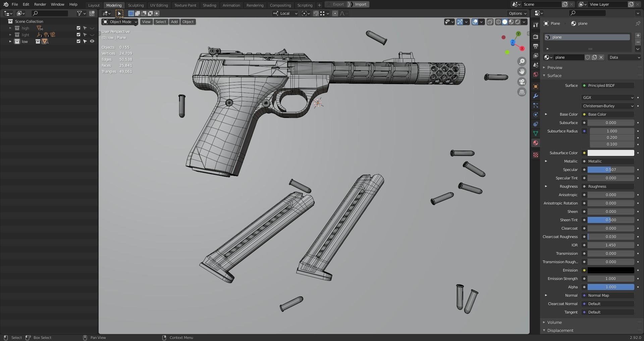Open Scene properties tab
Viewport: 644px width, 341px height.
pos(536,65)
